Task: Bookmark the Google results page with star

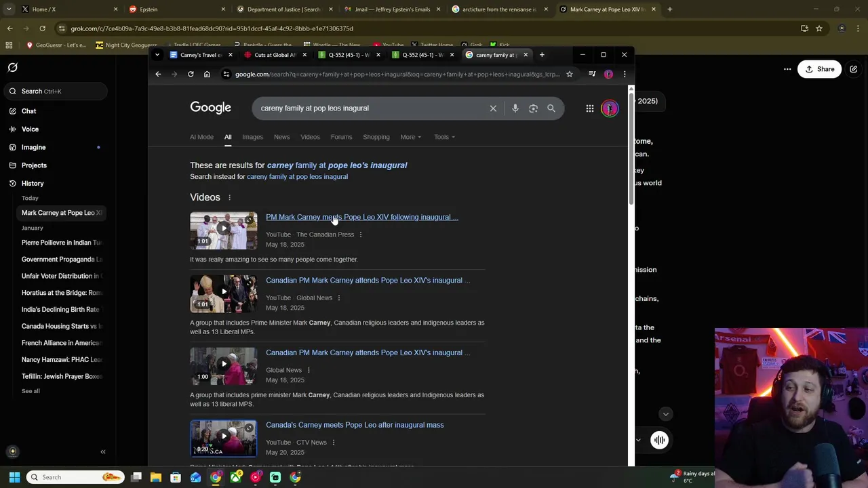Action: 570,74
